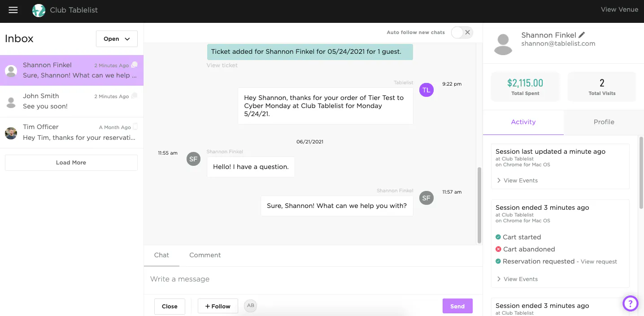Switch to the Comment tab
Image resolution: width=644 pixels, height=316 pixels.
(x=205, y=255)
